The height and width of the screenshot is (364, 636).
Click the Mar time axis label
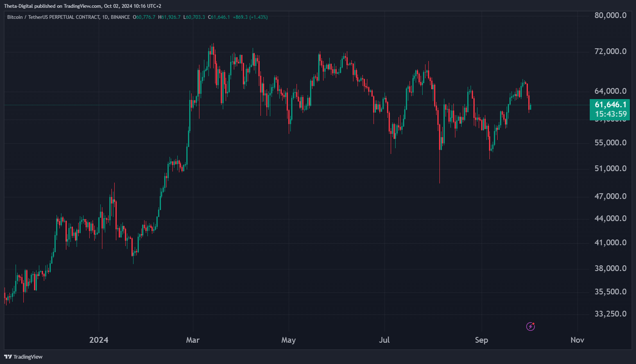click(x=192, y=340)
